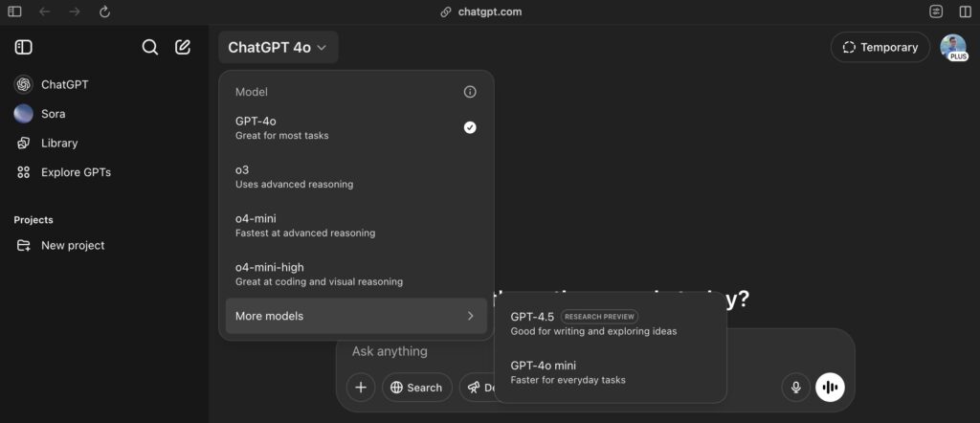Toggle the browser sidebar panel icon

14,11
